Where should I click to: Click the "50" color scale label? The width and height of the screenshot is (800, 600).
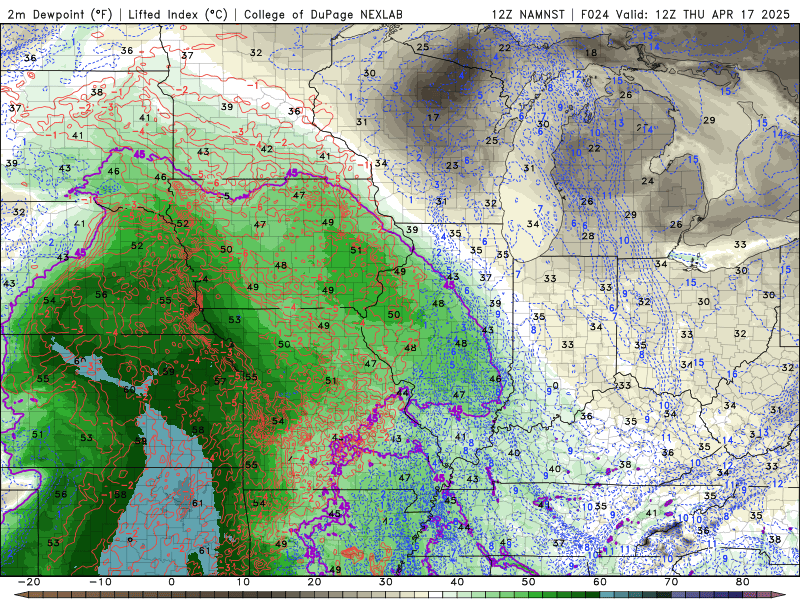[529, 582]
